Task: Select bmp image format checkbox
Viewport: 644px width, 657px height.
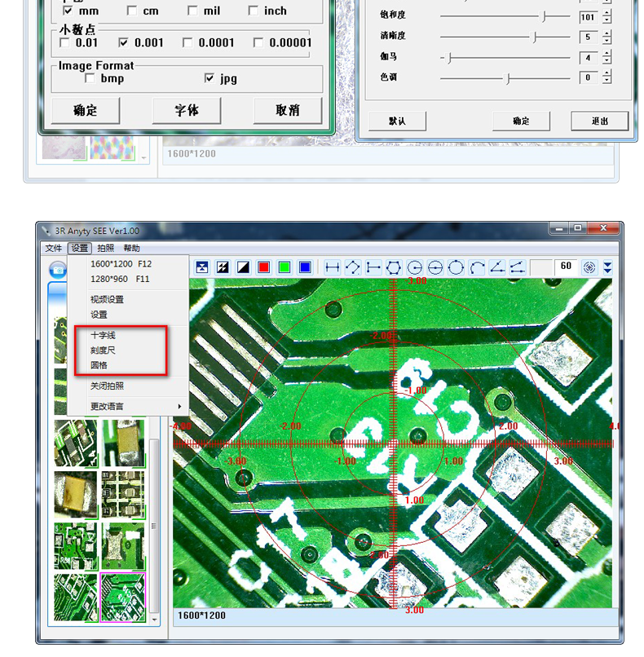Action: (90, 78)
